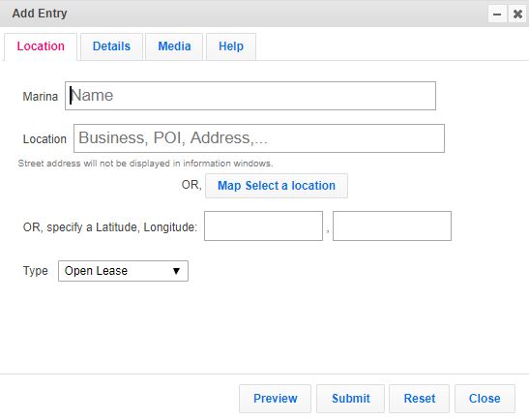Viewport: 529px width, 420px height.
Task: Close the dialog with the X icon
Action: 517,14
